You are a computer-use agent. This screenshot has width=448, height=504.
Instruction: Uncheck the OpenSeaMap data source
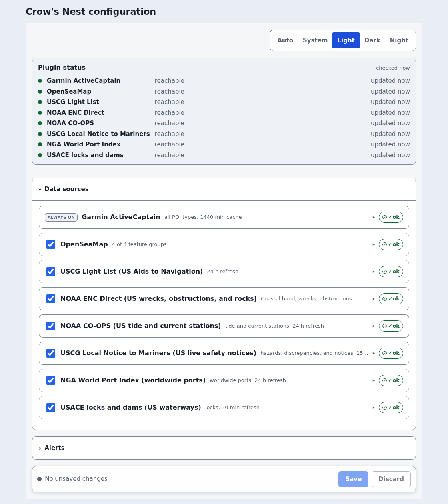click(x=51, y=244)
